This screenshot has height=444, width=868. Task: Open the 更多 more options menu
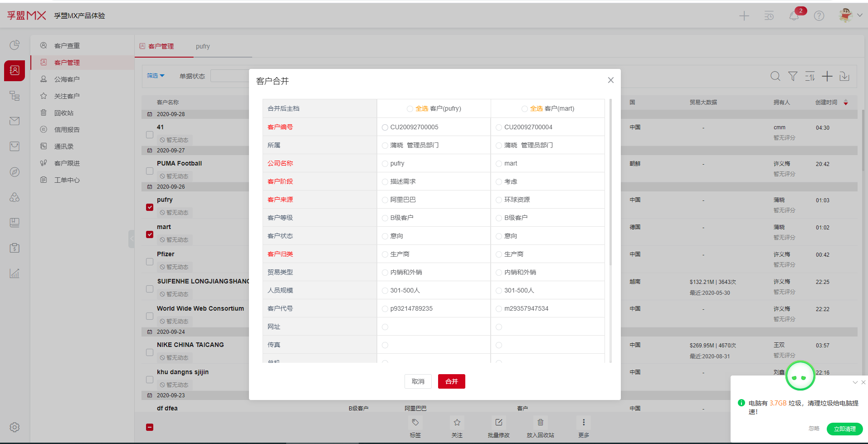coord(584,423)
